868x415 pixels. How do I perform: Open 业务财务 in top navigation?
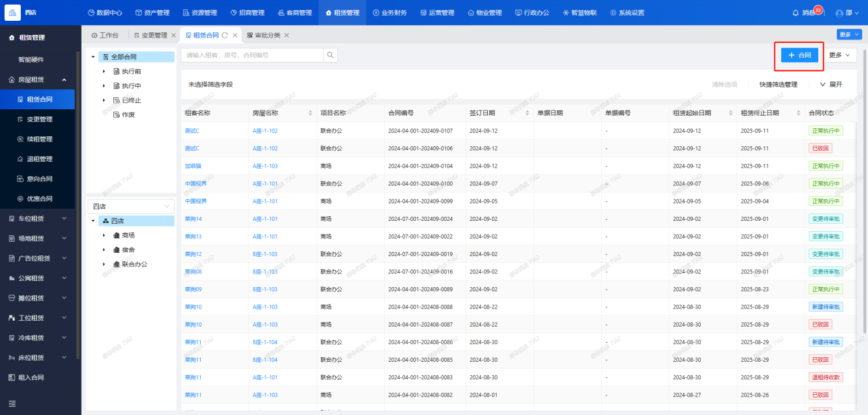[390, 13]
